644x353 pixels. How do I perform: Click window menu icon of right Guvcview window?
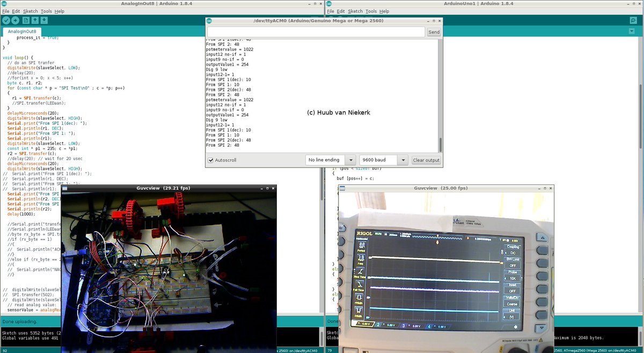pos(342,189)
